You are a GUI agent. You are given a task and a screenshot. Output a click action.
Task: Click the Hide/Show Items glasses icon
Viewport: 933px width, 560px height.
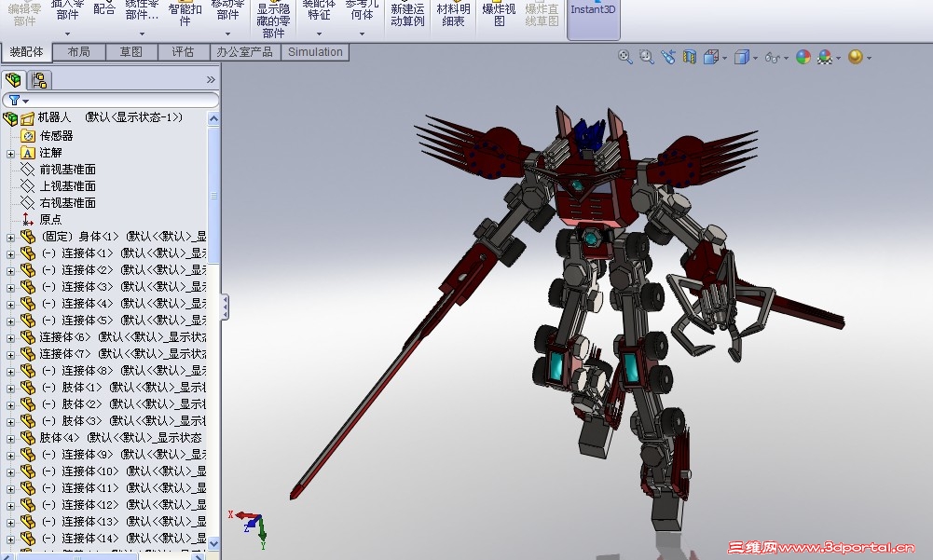(773, 58)
